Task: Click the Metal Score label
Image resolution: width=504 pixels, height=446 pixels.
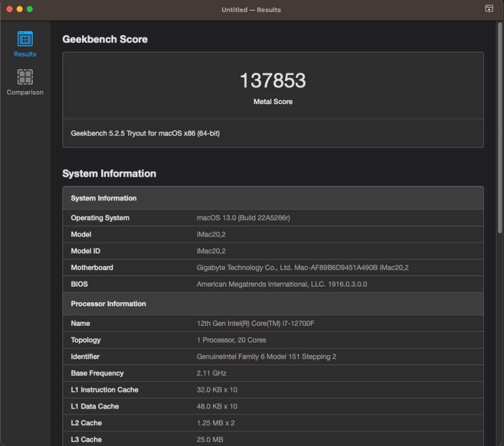Action: (273, 102)
